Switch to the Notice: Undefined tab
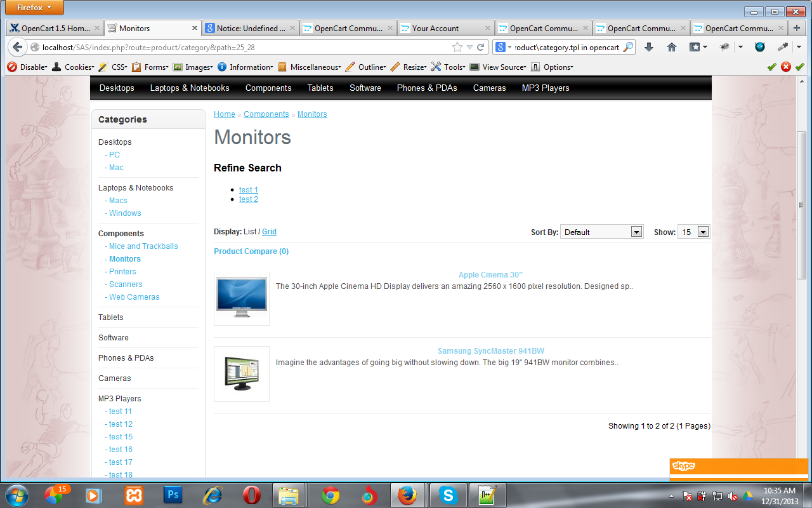This screenshot has height=508, width=812. (250, 28)
